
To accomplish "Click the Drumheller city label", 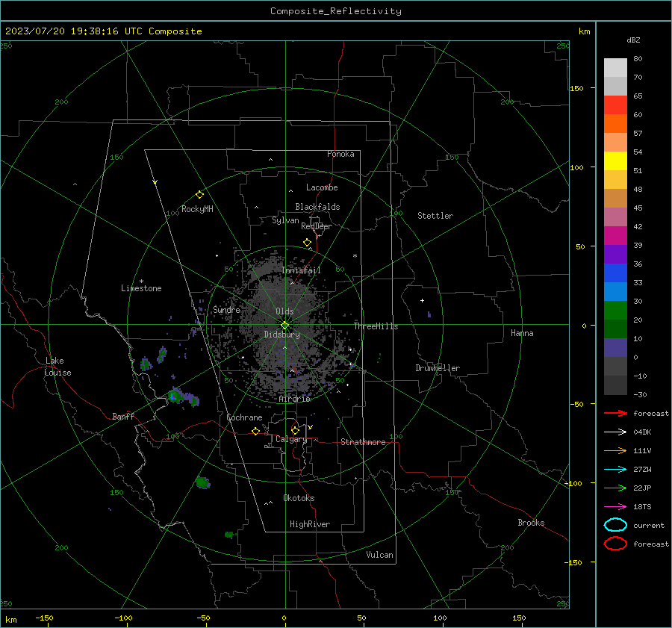I will 438,368.
